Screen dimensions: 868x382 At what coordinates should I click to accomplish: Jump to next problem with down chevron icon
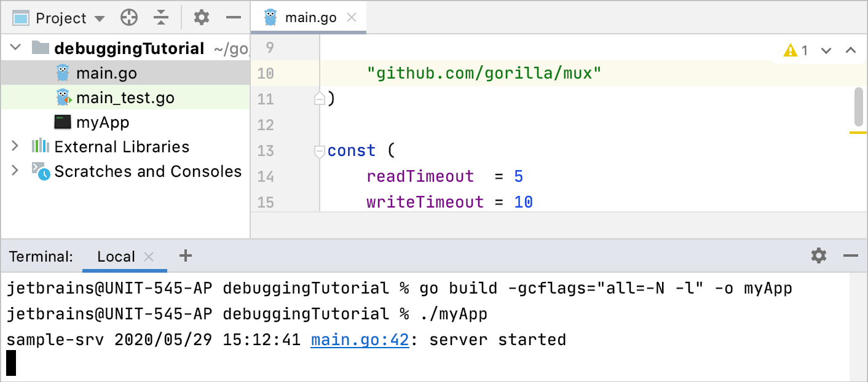pyautogui.click(x=826, y=50)
